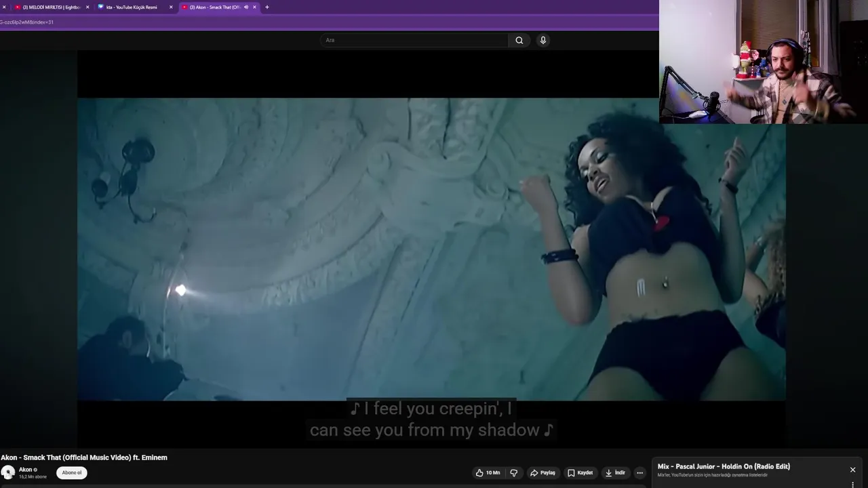The width and height of the screenshot is (868, 488).
Task: Open Akon channel avatar
Action: tap(8, 472)
